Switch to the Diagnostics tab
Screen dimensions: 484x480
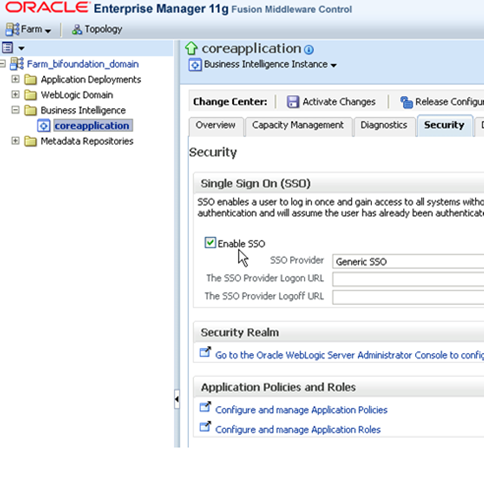[384, 126]
